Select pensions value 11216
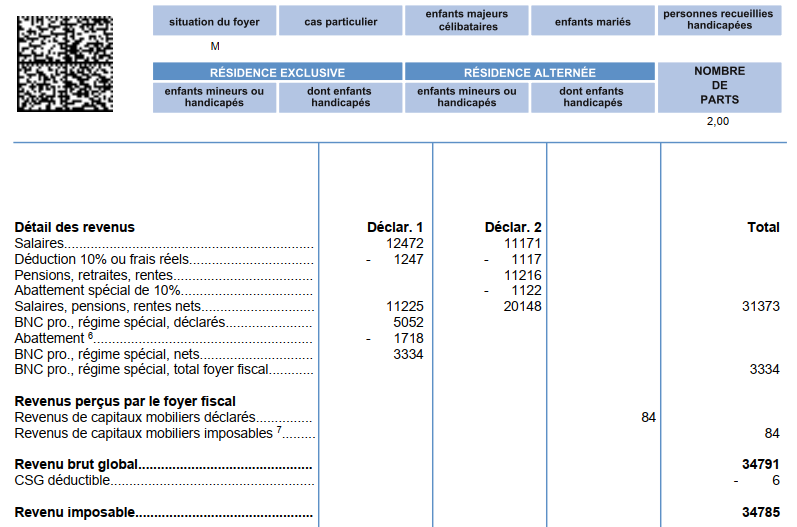 [523, 275]
